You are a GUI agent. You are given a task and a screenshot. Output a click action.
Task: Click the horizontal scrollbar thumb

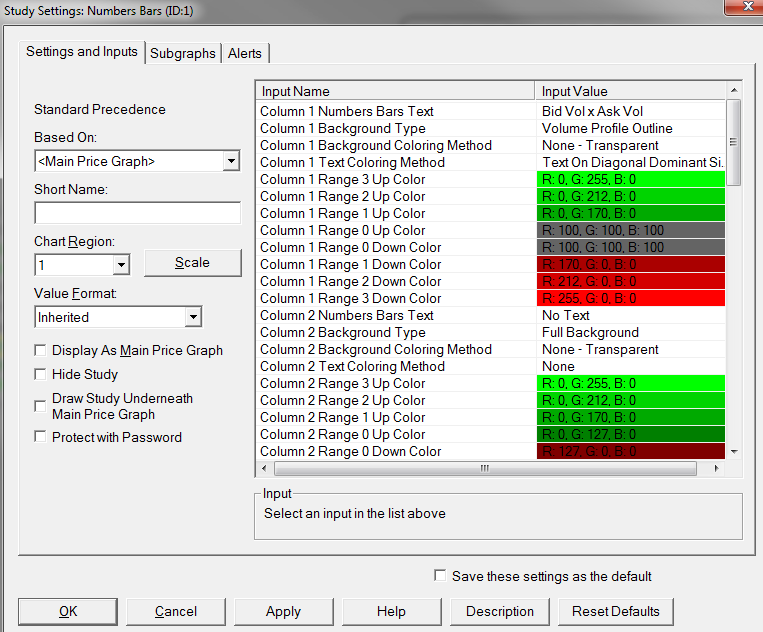485,469
